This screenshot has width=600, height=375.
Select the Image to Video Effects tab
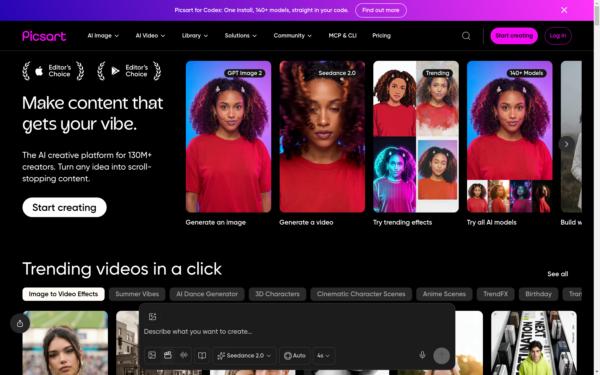64,294
